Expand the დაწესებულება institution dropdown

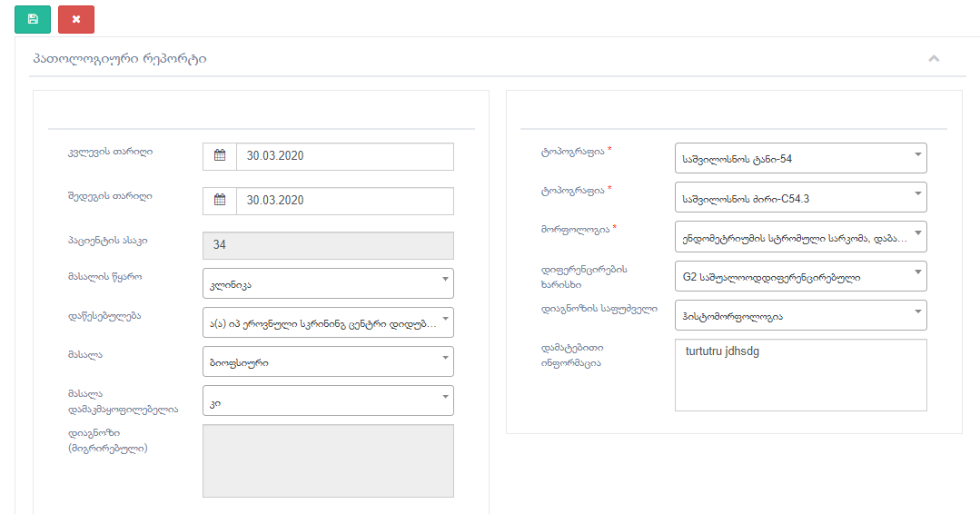[328, 322]
